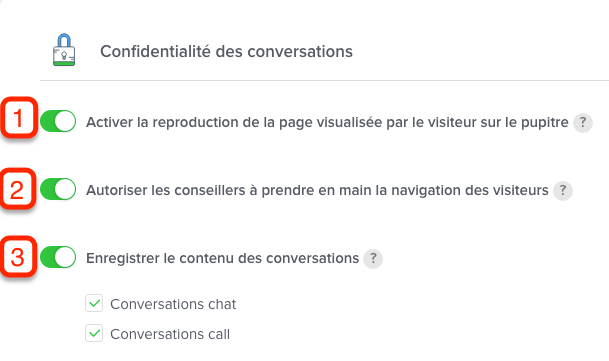Screen dimensions: 609x361
Task: Click the 'Autoriser les conseillers' label text
Action: pyautogui.click(x=317, y=191)
